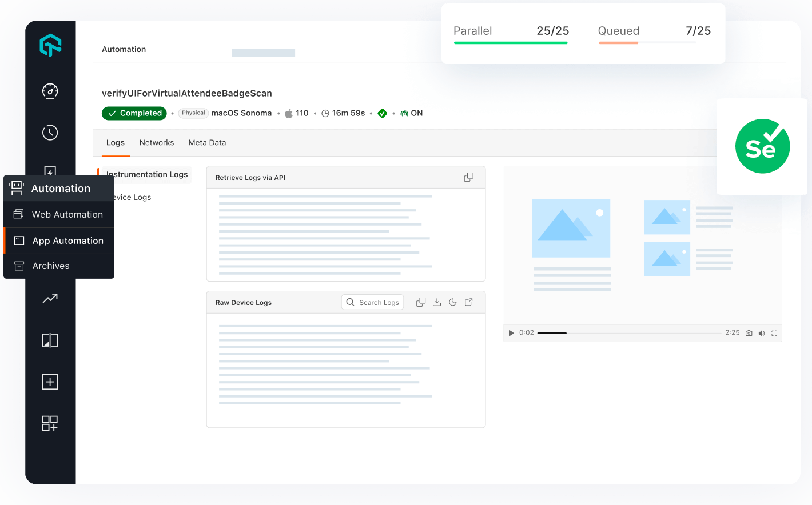Open the dashboard speedometer icon in the sidebar

[x=50, y=91]
